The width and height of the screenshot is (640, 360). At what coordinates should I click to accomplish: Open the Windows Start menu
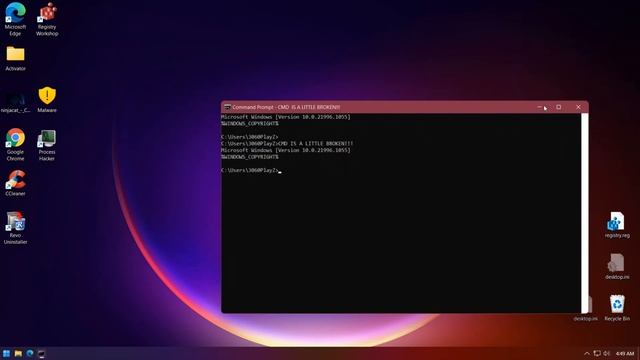coord(7,353)
